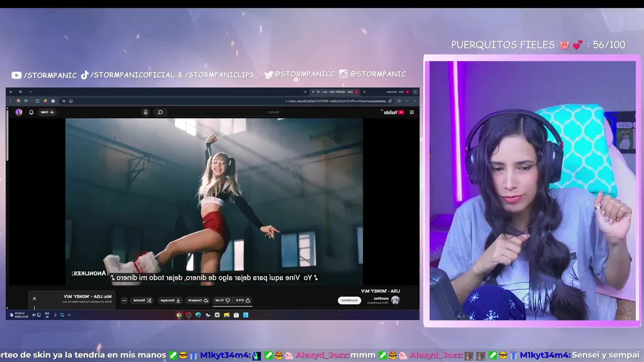Close the LISA - YouTube tab
This screenshot has height=362, width=644.
pos(364,92)
